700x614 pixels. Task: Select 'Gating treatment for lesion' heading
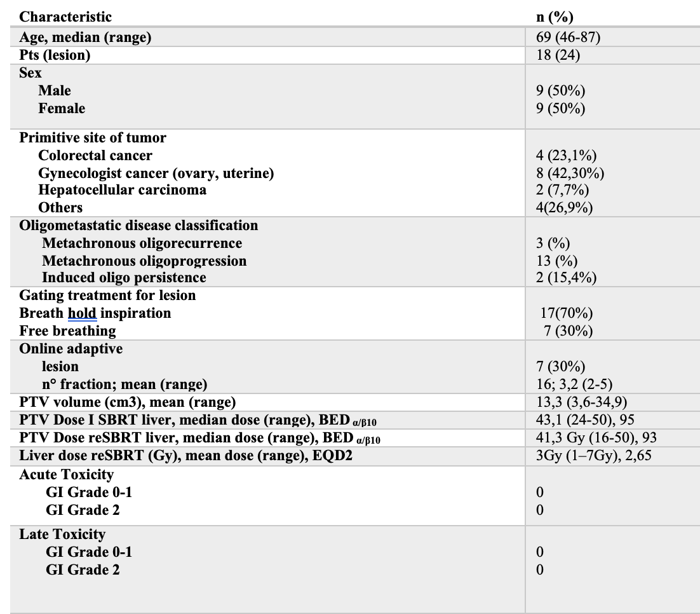pos(107,296)
